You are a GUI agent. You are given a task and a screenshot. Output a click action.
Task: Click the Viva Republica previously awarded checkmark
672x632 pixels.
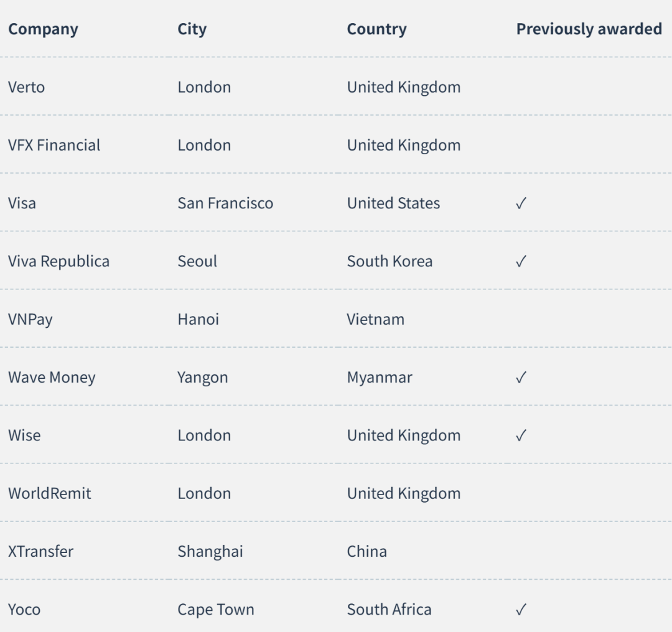[x=521, y=261]
